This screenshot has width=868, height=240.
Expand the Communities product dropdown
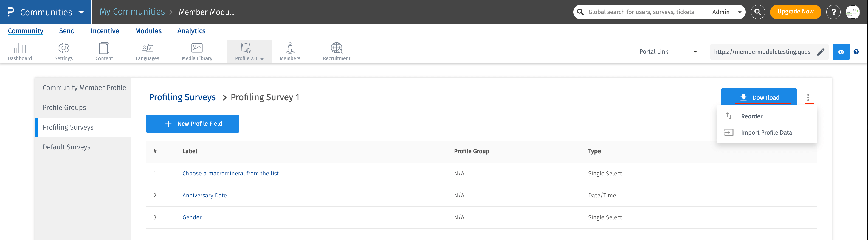point(81,12)
